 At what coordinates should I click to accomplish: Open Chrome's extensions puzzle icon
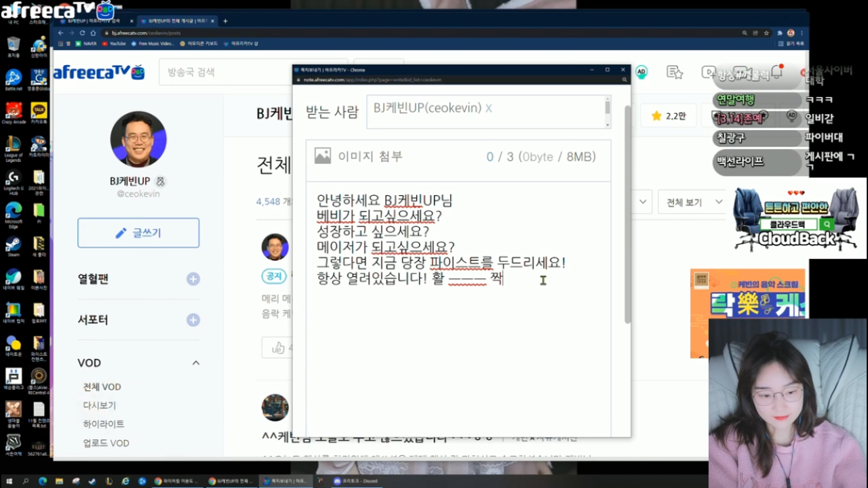click(x=779, y=33)
